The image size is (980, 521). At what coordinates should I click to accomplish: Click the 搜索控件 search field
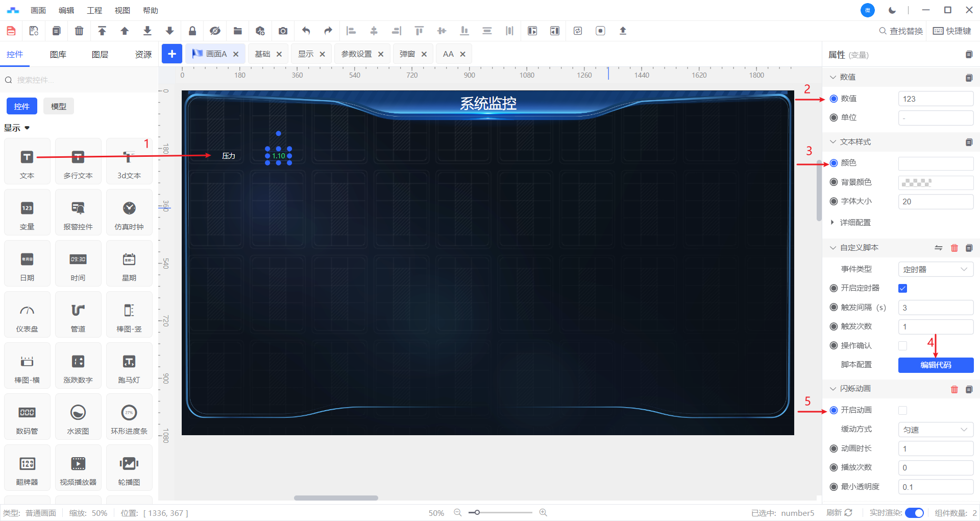coord(82,80)
